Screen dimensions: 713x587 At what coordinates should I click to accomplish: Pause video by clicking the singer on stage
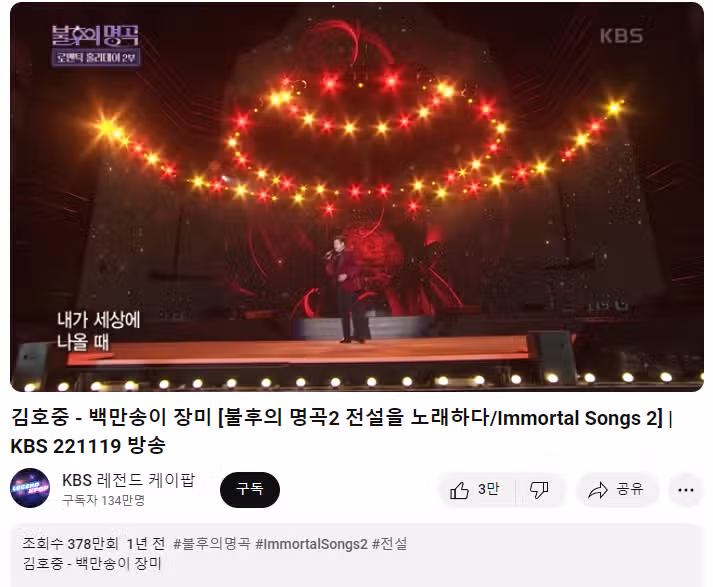point(347,289)
